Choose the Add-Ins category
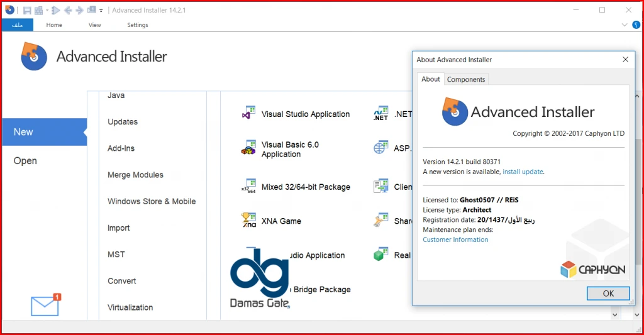 [121, 148]
